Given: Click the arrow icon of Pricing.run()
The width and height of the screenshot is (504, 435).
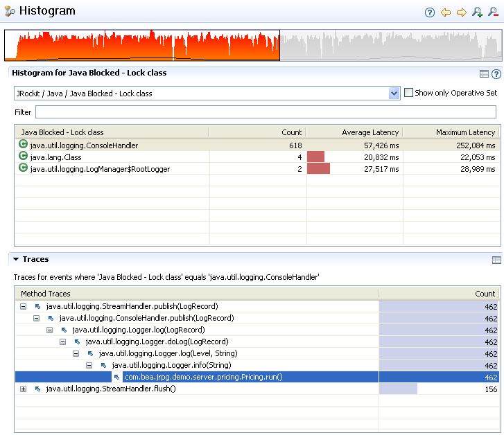Looking at the screenshot, I should point(116,378).
